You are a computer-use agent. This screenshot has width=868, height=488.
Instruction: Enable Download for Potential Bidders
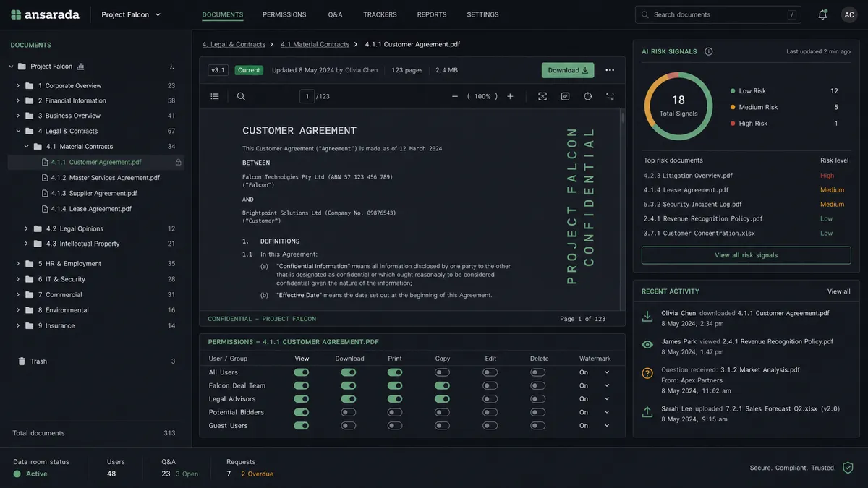pos(349,412)
